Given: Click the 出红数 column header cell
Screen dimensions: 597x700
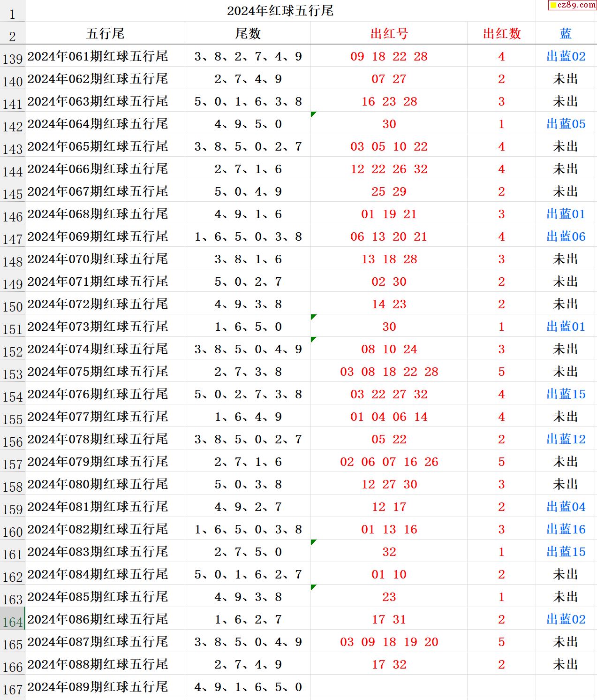Looking at the screenshot, I should (501, 33).
